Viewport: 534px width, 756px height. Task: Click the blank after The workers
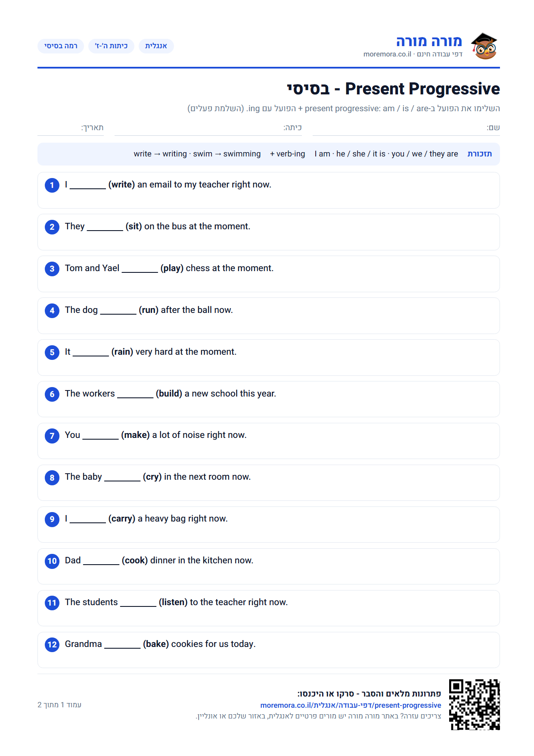[135, 394]
